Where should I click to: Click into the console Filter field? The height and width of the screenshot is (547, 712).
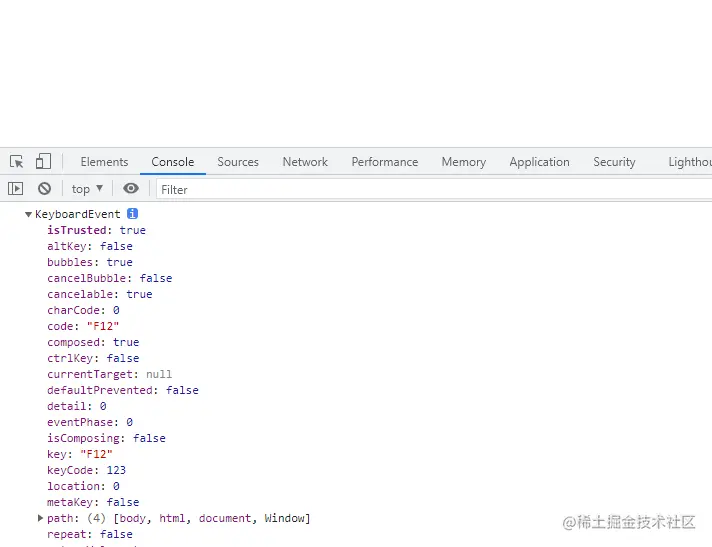pyautogui.click(x=434, y=189)
